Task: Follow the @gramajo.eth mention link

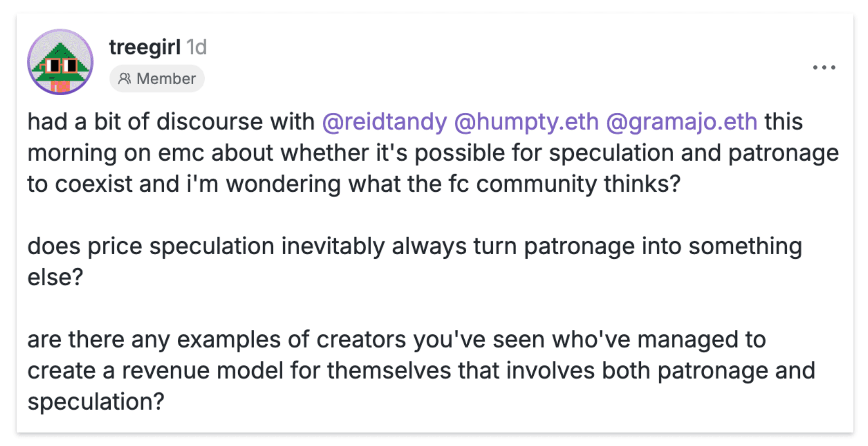Action: coord(681,122)
